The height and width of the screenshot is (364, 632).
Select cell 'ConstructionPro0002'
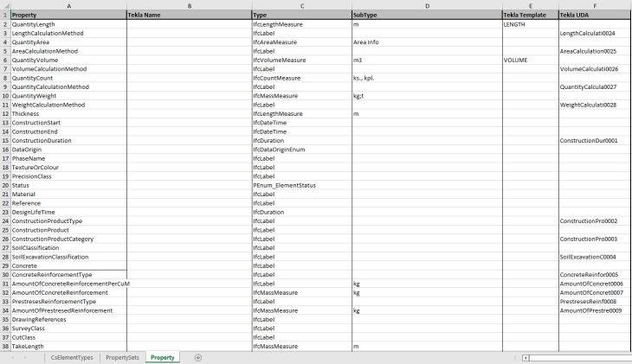coord(595,221)
